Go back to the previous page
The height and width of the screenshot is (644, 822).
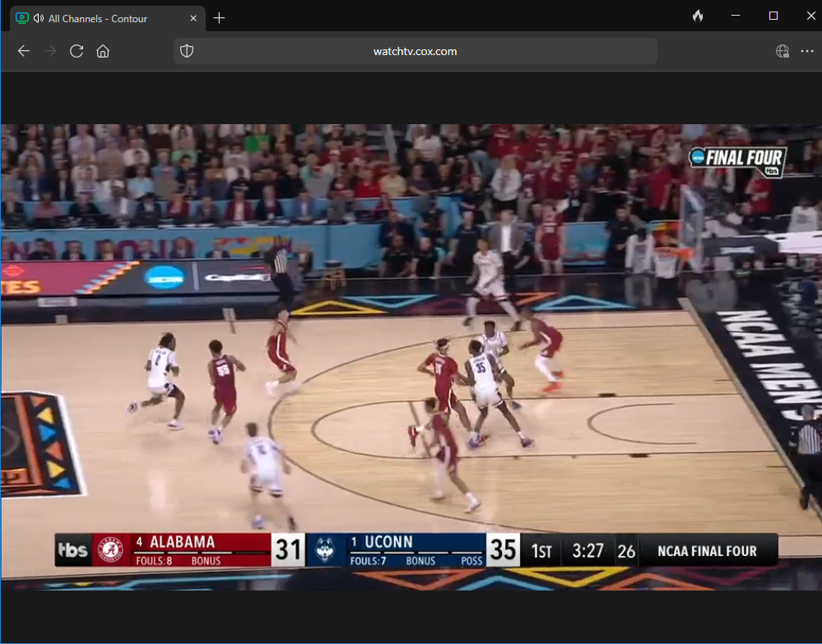point(24,51)
